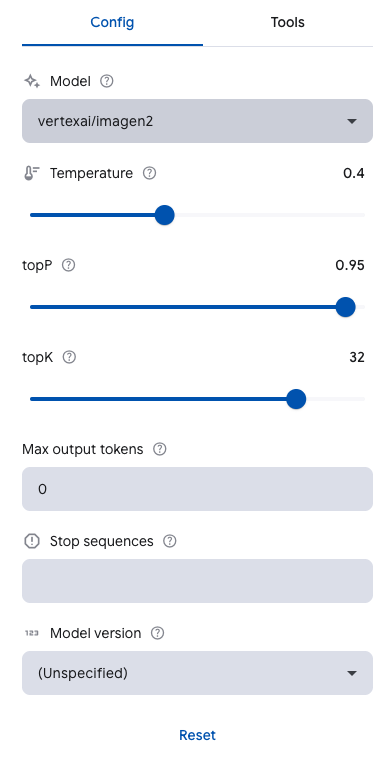Click the help icon next to Model
This screenshot has height=760, width=391.
pos(107,81)
